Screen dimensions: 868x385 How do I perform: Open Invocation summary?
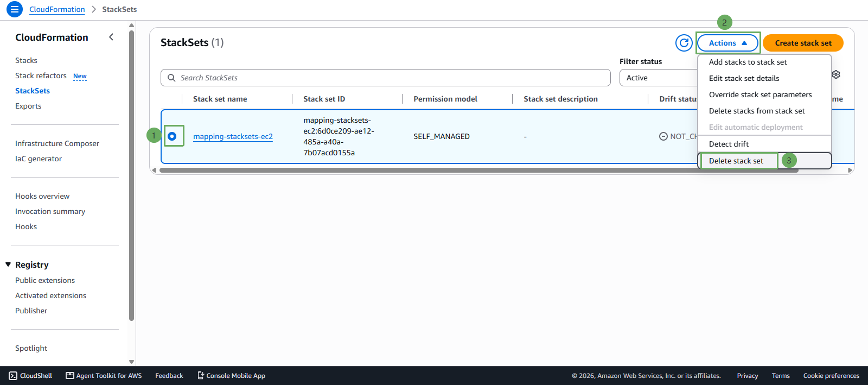click(50, 211)
